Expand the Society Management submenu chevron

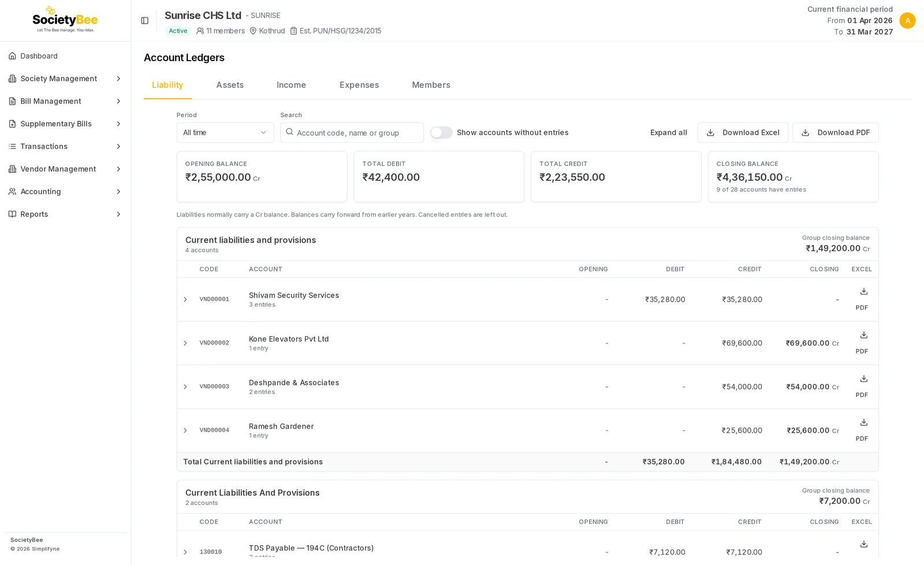[118, 79]
